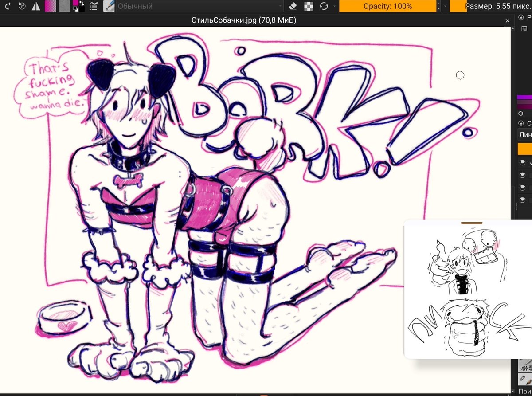Open the gradient fill selector
This screenshot has height=396, width=532.
point(50,6)
